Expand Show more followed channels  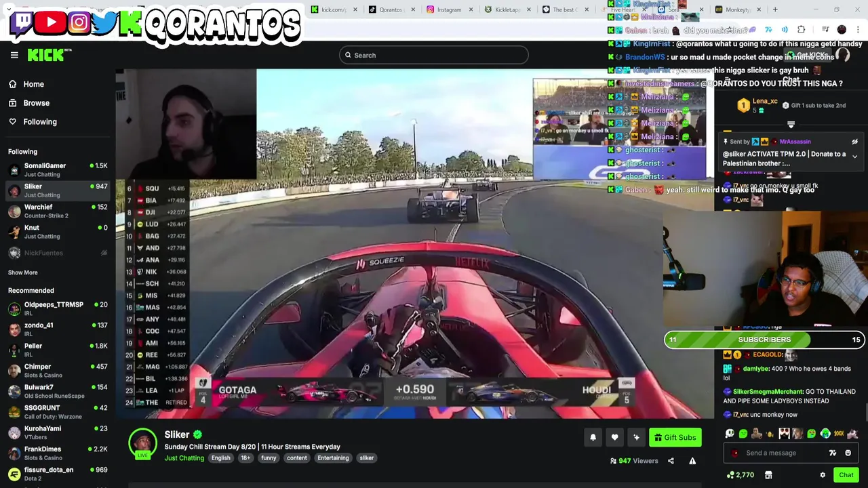pos(23,272)
